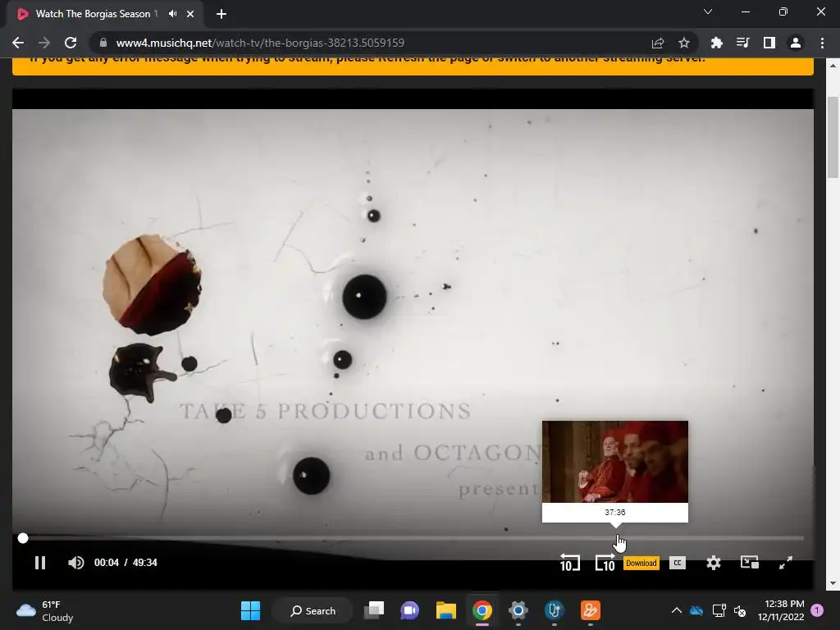Close the Watch The Borgias tab
This screenshot has width=840, height=630.
click(190, 14)
